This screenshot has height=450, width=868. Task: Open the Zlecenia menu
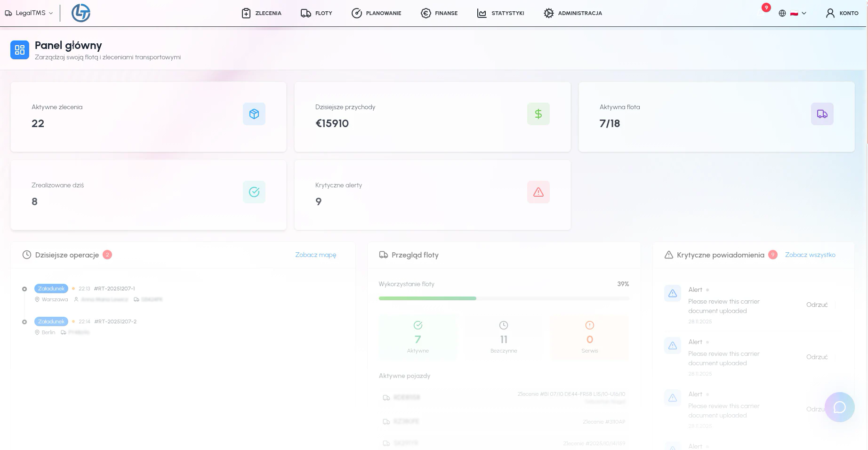point(261,13)
